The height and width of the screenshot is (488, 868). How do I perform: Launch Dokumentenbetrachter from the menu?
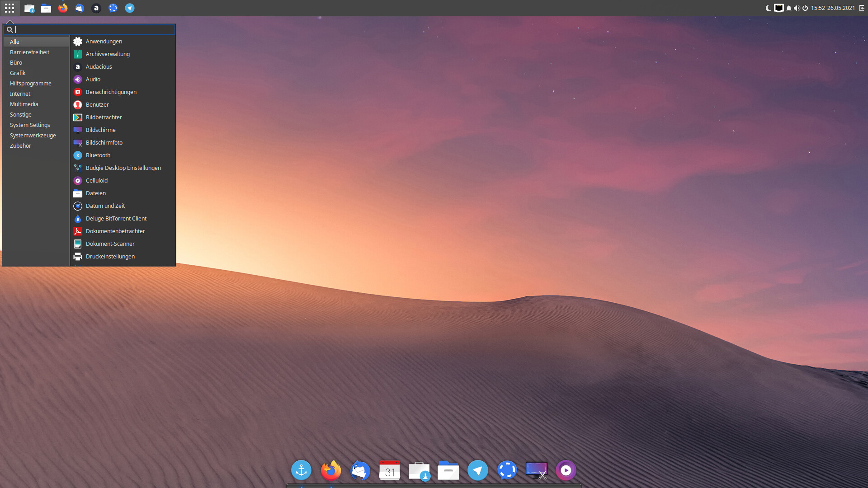coord(123,231)
